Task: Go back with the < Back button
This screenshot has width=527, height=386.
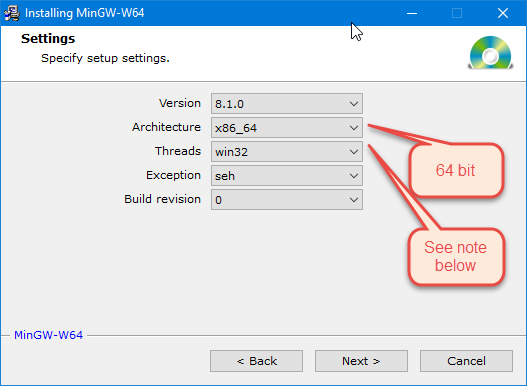Action: point(256,361)
